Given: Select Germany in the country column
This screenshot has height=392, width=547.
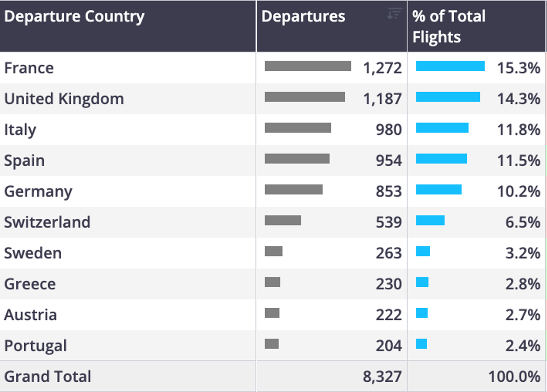Looking at the screenshot, I should 38,192.
